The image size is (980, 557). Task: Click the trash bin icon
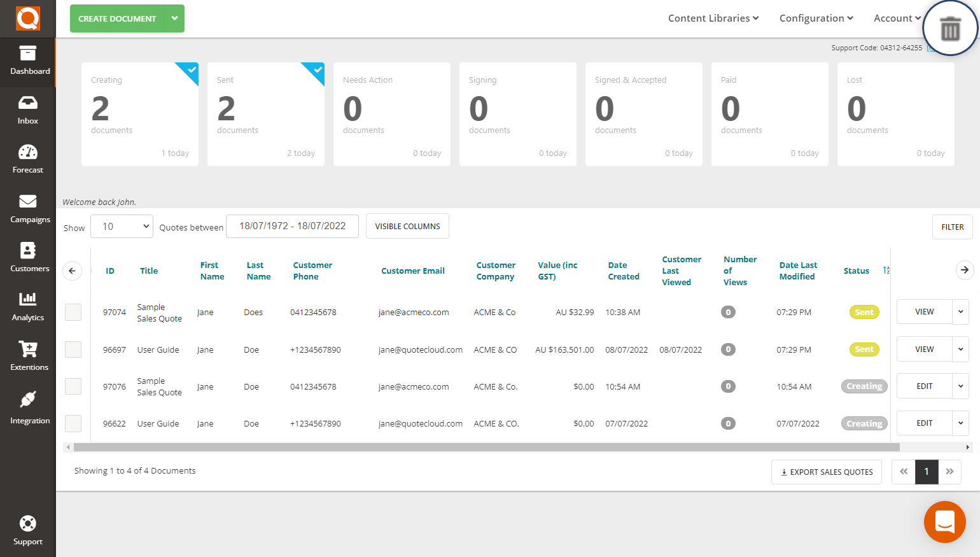pyautogui.click(x=950, y=29)
